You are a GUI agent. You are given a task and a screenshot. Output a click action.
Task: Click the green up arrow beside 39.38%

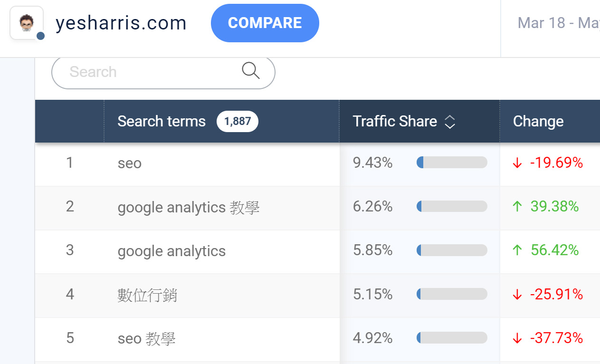click(x=517, y=206)
